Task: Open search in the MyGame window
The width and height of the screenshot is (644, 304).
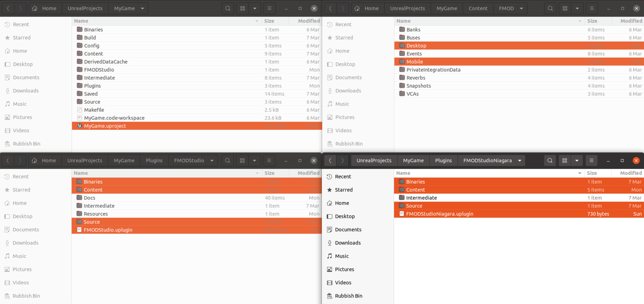Action: point(228,8)
